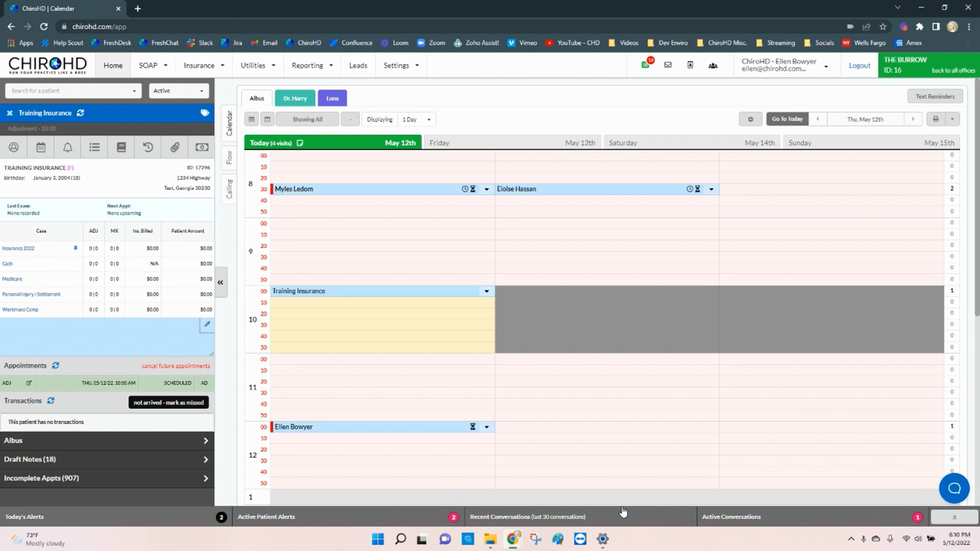Click the Logout link
Image resolution: width=980 pixels, height=551 pixels.
coord(860,65)
